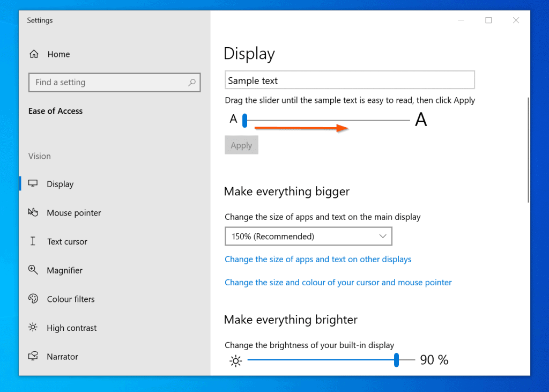Image resolution: width=549 pixels, height=392 pixels.
Task: Click the 90 % brightness value
Action: 434,360
